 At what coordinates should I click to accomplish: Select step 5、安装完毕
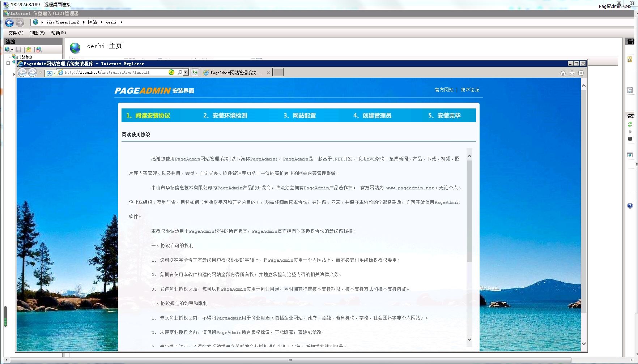pyautogui.click(x=445, y=116)
